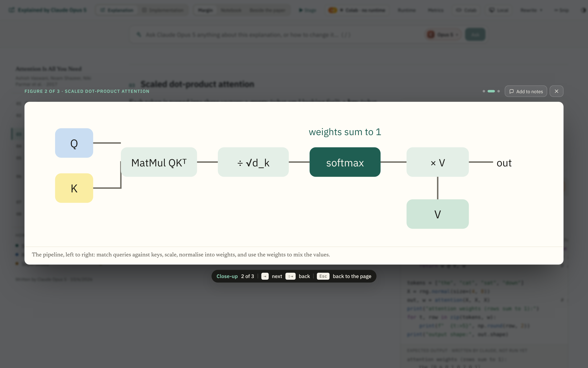Select the Notebook layout option in background
Screen dimensions: 588x368
231,10
